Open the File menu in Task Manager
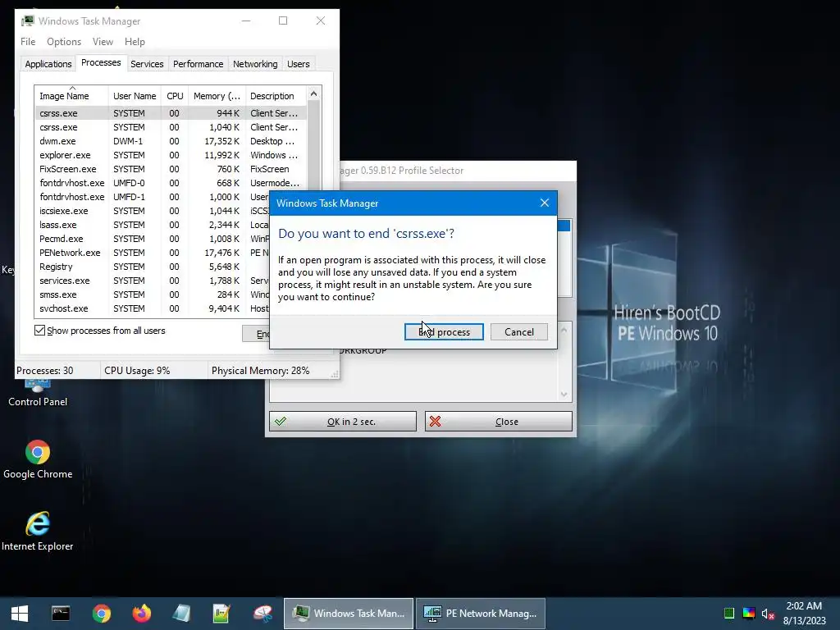 [28, 42]
